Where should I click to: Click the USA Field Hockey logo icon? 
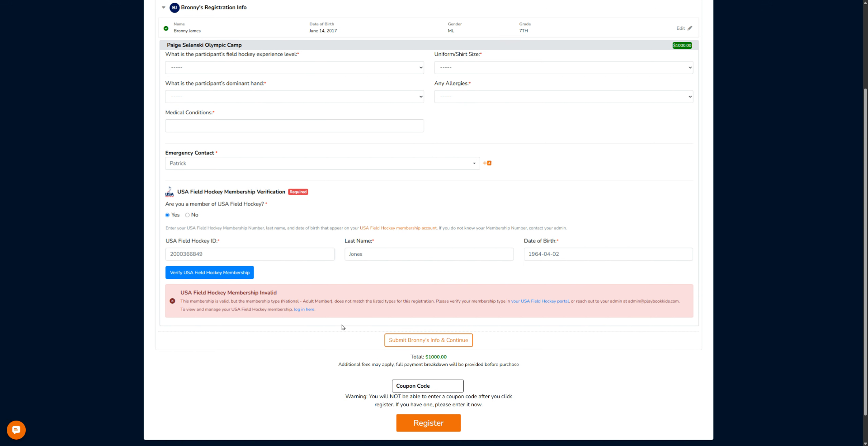click(170, 192)
